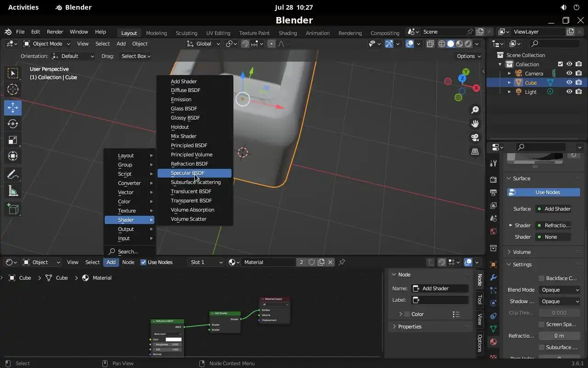Toggle the Use Nodes checkbox in node editor
The height and width of the screenshot is (368, 588).
tap(143, 262)
